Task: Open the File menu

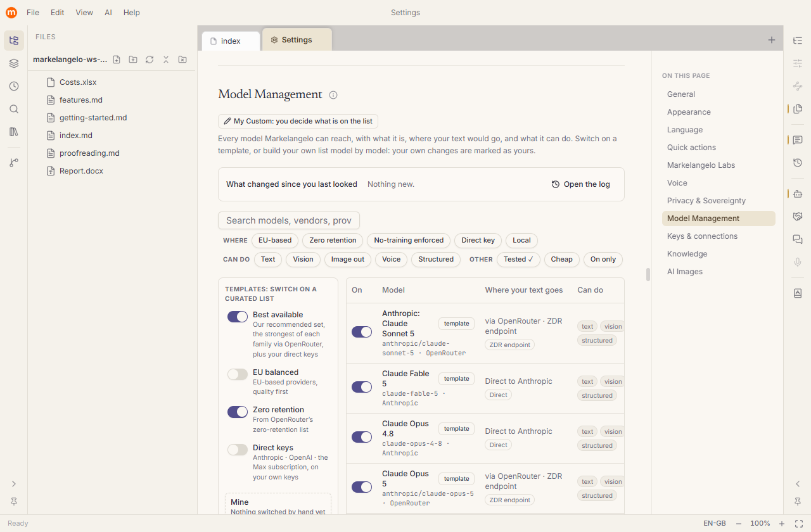Action: tap(33, 13)
